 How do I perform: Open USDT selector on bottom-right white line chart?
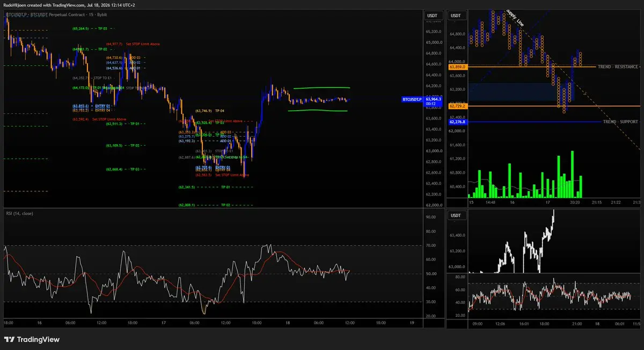[456, 215]
